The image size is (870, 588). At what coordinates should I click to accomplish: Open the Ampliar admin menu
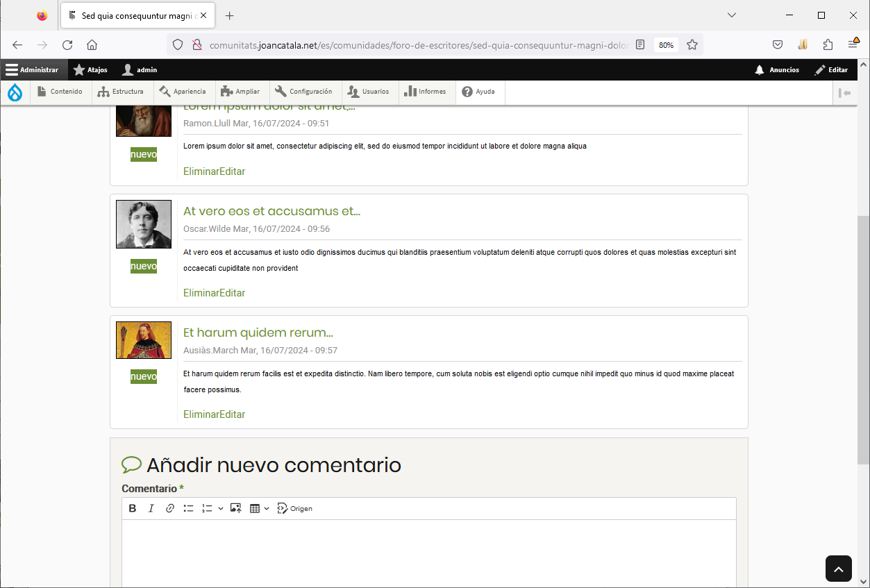tap(240, 92)
